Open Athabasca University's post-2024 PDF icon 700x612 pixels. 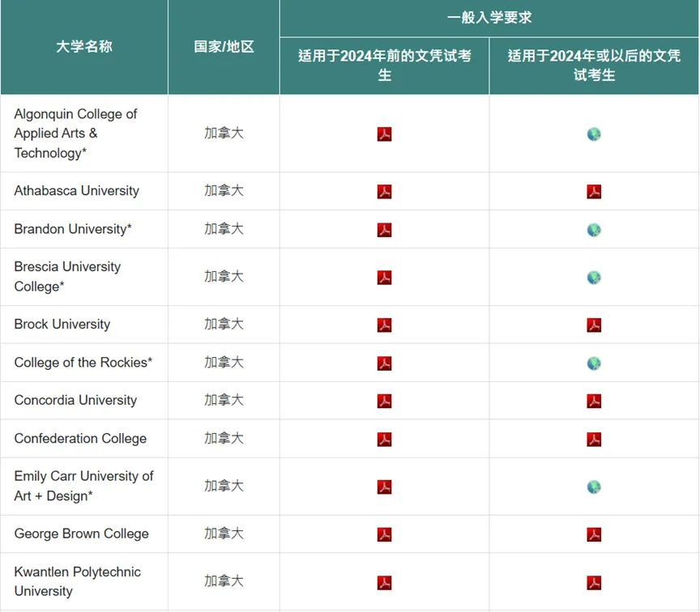[x=594, y=190]
